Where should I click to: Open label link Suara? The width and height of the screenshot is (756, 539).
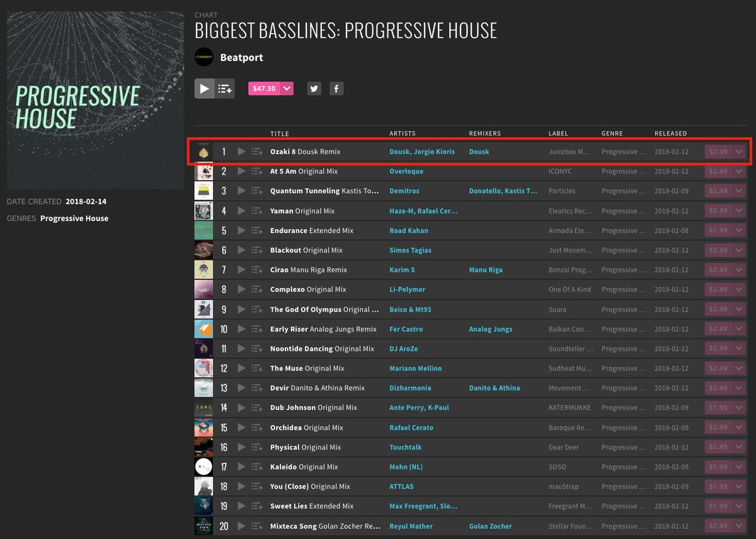557,309
